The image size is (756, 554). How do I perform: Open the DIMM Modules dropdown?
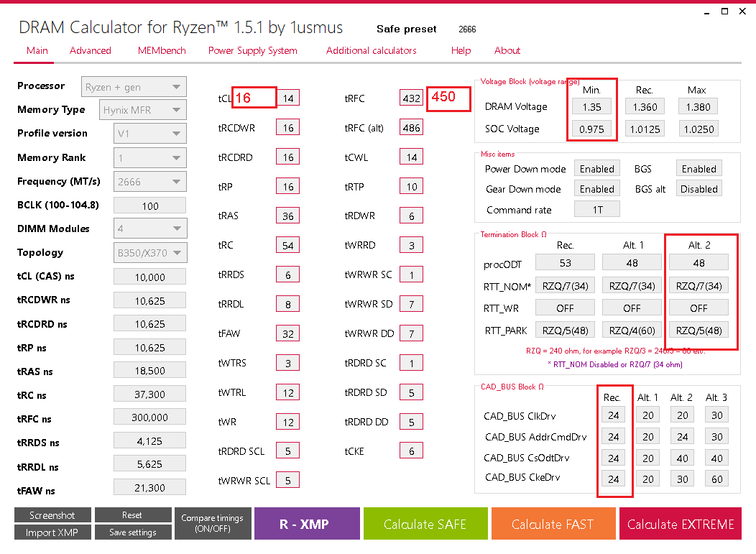click(x=150, y=228)
